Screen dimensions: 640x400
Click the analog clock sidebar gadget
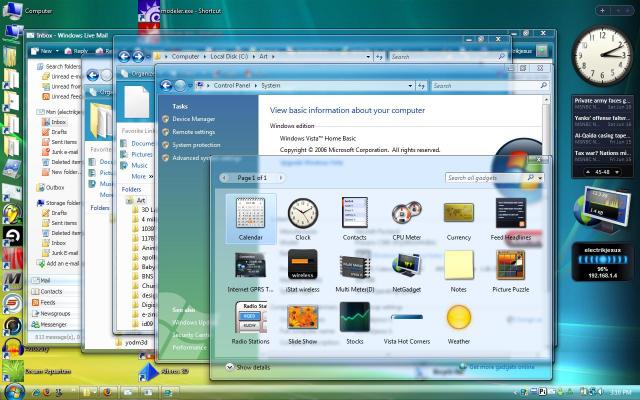pos(602,56)
